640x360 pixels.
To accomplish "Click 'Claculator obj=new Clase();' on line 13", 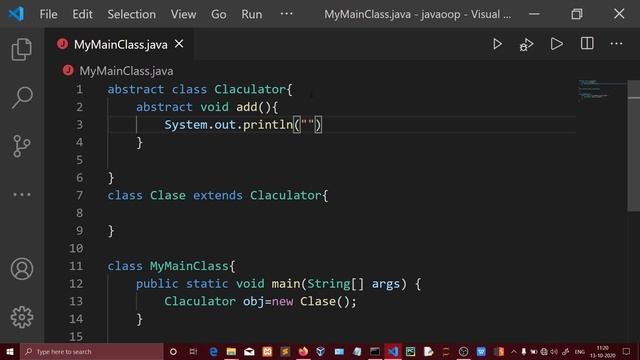I will [x=260, y=302].
